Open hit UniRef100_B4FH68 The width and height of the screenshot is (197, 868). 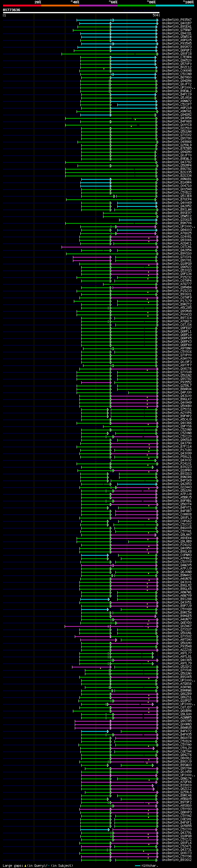click(x=177, y=122)
